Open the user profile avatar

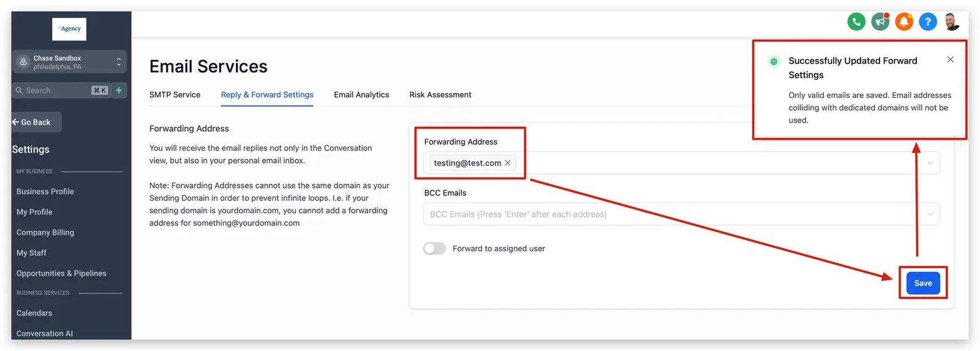[952, 22]
